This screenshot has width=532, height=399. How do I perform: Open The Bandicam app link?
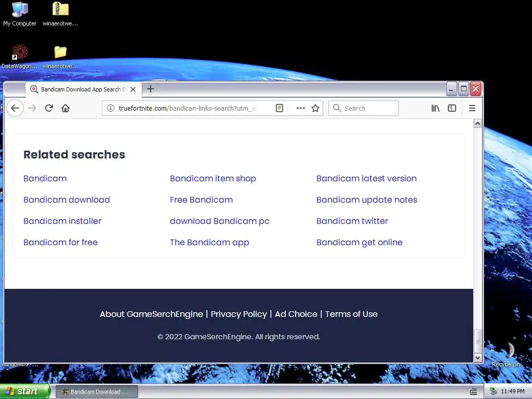coord(209,243)
